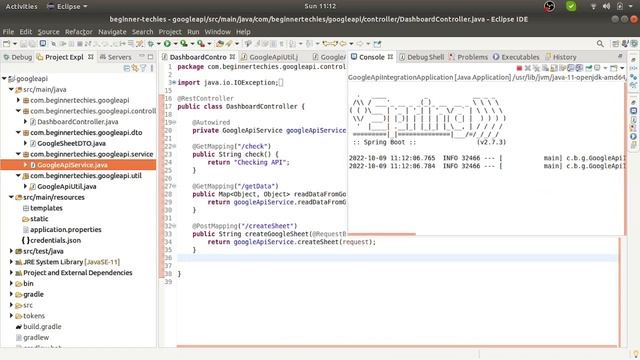Switch to the Debug Shell tab
The width and height of the screenshot is (640, 360).
[421, 57]
